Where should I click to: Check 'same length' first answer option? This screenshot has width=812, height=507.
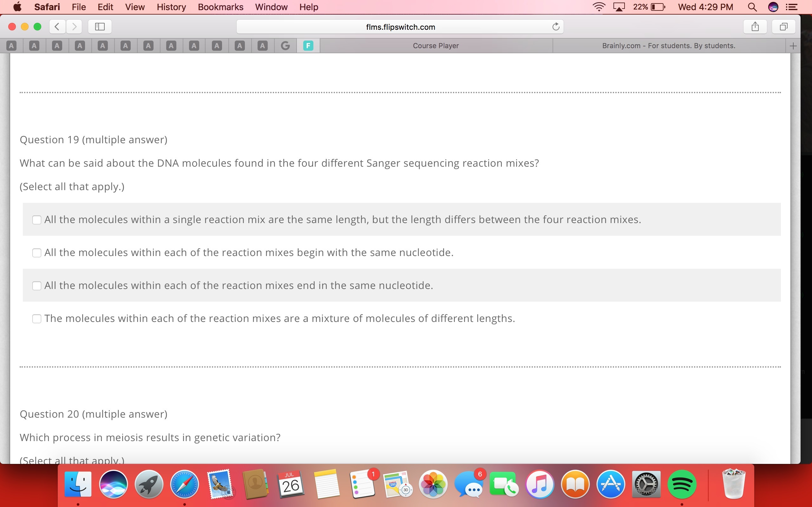36,220
